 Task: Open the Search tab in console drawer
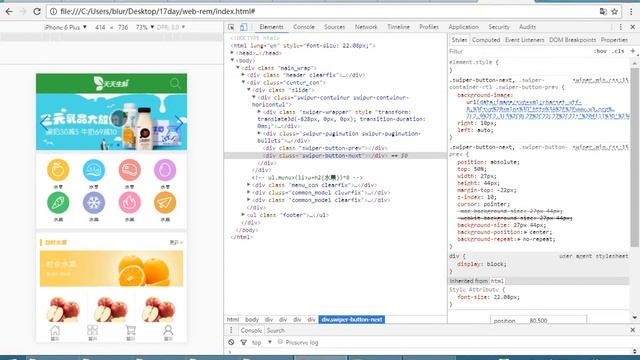pyautogui.click(x=276, y=330)
